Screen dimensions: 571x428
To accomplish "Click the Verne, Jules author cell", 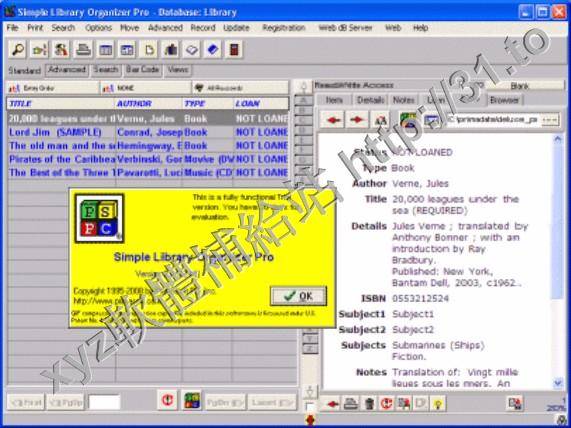I will pos(149,119).
